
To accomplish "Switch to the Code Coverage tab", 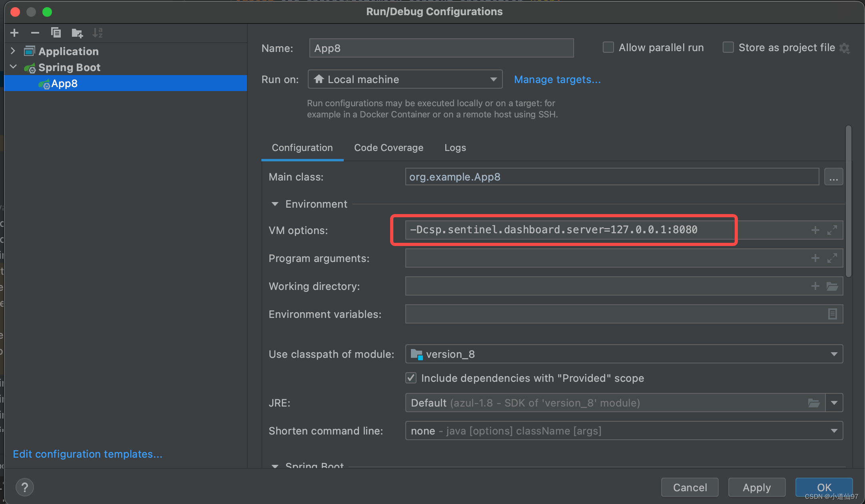I will pyautogui.click(x=388, y=148).
